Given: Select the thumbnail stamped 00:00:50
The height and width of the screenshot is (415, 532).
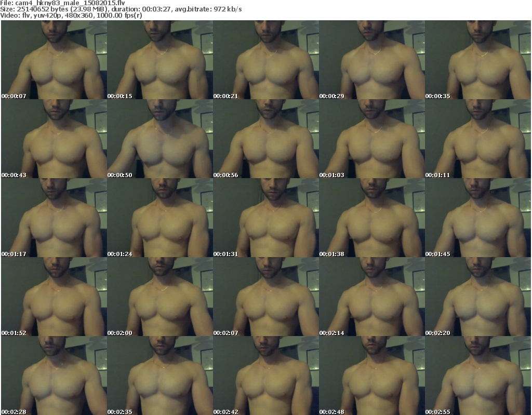Looking at the screenshot, I should tap(160, 139).
